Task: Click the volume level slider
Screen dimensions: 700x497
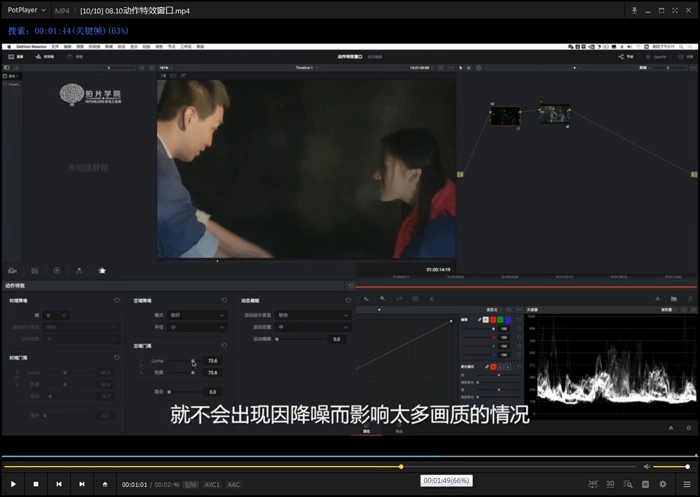Action: point(671,467)
